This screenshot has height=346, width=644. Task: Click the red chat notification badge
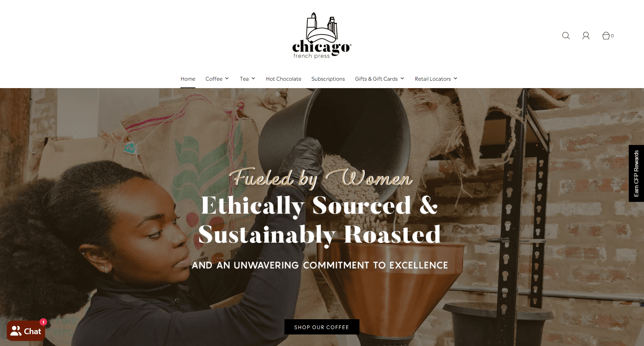tap(43, 322)
